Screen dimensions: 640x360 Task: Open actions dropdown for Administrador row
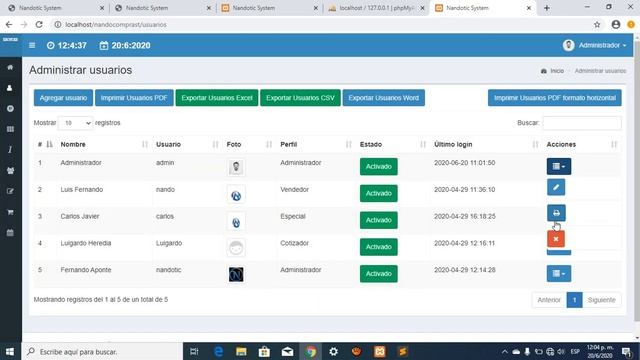tap(559, 167)
